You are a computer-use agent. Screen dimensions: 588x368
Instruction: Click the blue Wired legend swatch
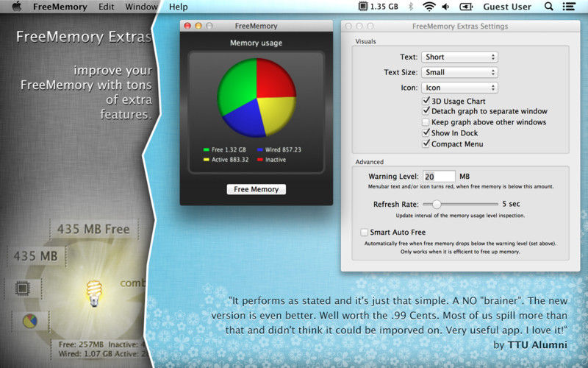click(x=260, y=149)
